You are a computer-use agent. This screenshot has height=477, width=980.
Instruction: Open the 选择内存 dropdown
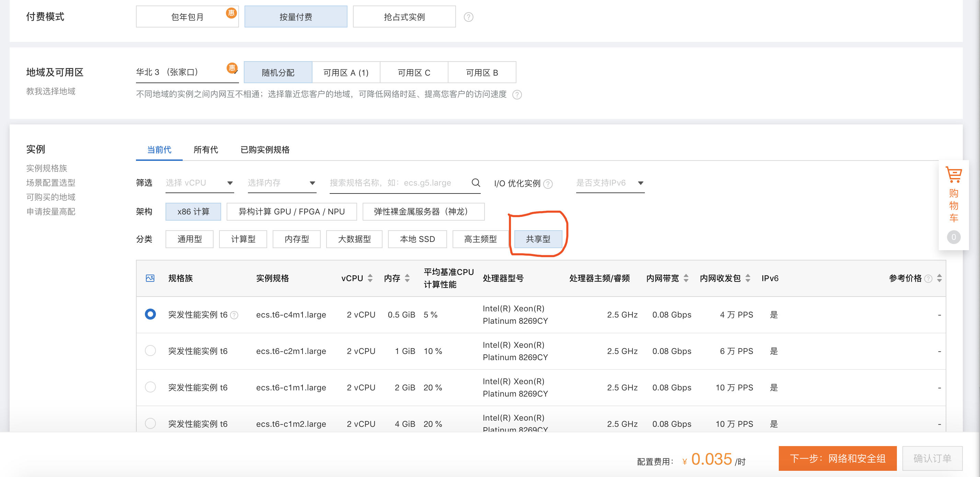tap(282, 183)
